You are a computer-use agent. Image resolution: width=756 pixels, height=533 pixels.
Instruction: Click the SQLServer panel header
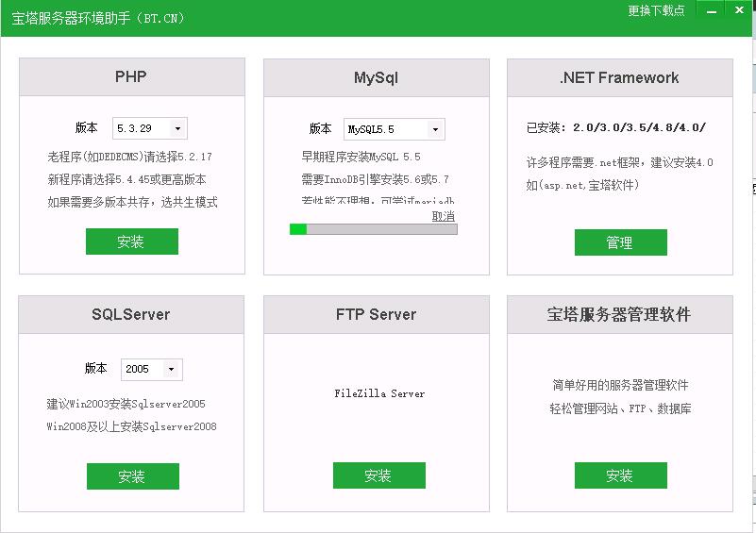(x=131, y=314)
